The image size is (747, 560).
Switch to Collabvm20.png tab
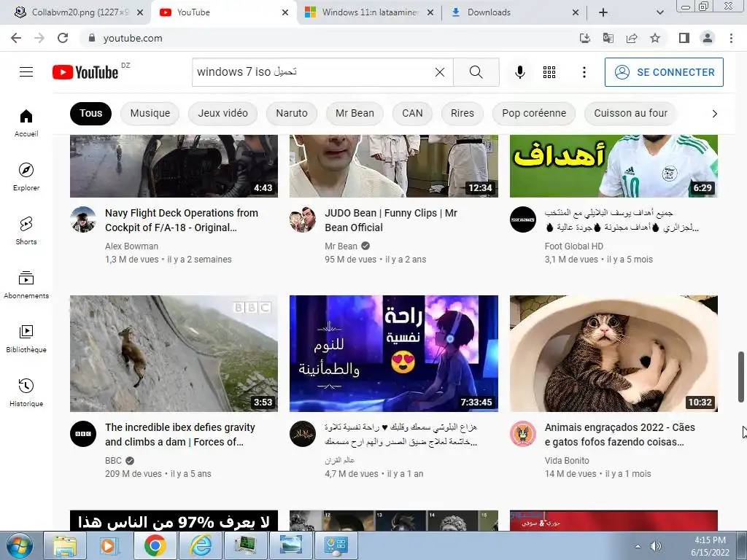pyautogui.click(x=75, y=12)
